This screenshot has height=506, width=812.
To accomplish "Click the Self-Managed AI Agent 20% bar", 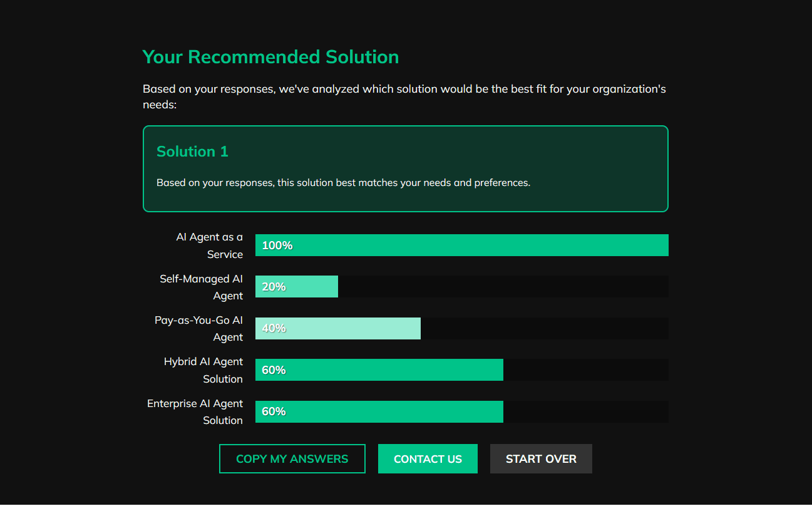I will pyautogui.click(x=297, y=286).
